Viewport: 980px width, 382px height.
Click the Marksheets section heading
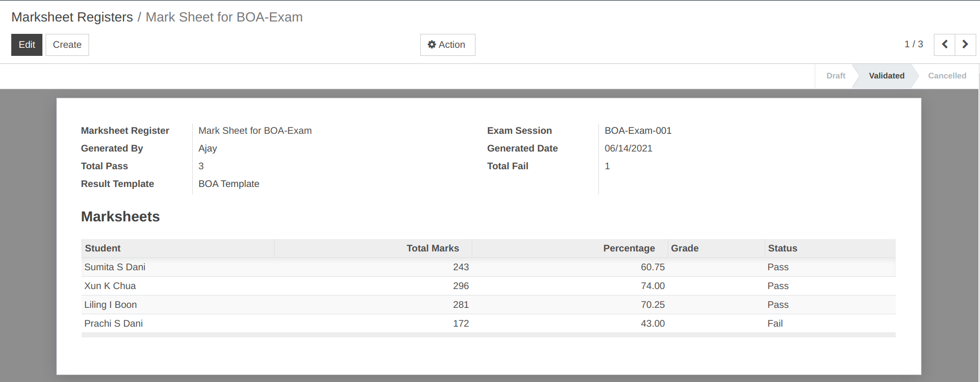pyautogui.click(x=120, y=217)
